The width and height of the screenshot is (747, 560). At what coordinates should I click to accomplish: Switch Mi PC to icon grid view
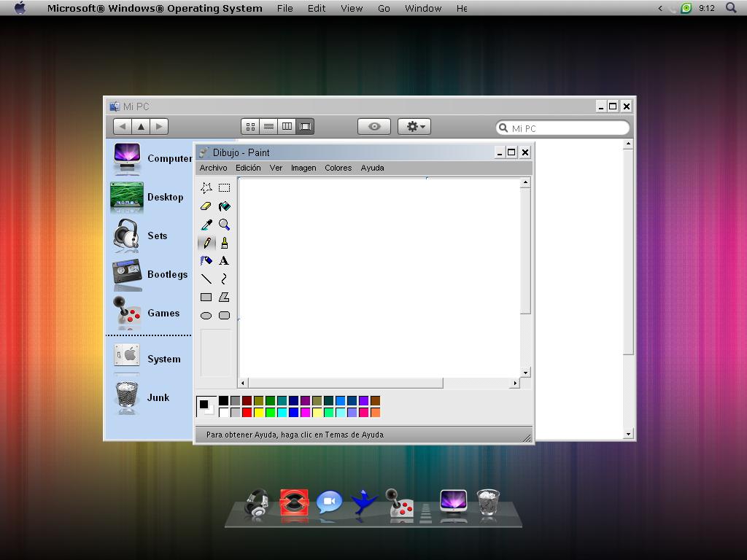[251, 127]
